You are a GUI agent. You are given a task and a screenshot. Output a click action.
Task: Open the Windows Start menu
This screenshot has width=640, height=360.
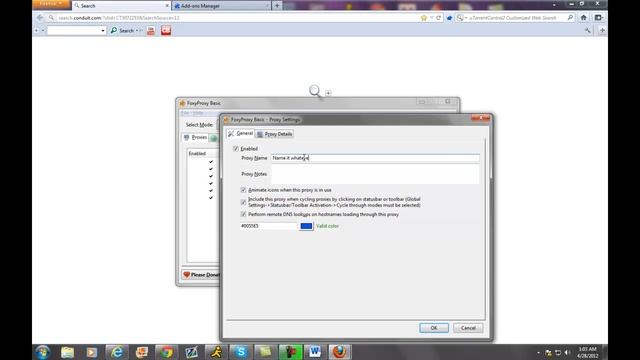click(x=43, y=352)
